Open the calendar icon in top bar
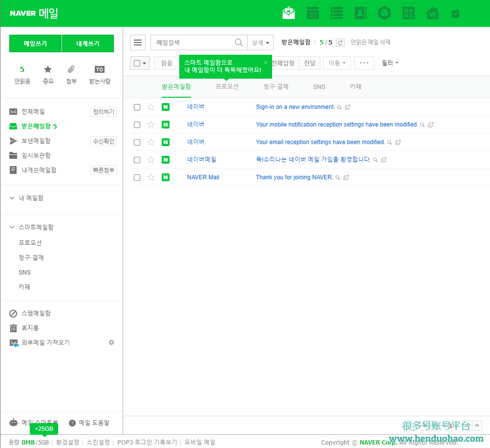The height and width of the screenshot is (448, 490). [x=313, y=13]
